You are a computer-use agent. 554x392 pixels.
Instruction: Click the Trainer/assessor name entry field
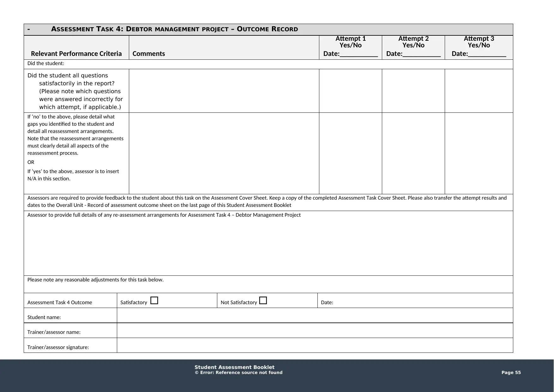315,330
